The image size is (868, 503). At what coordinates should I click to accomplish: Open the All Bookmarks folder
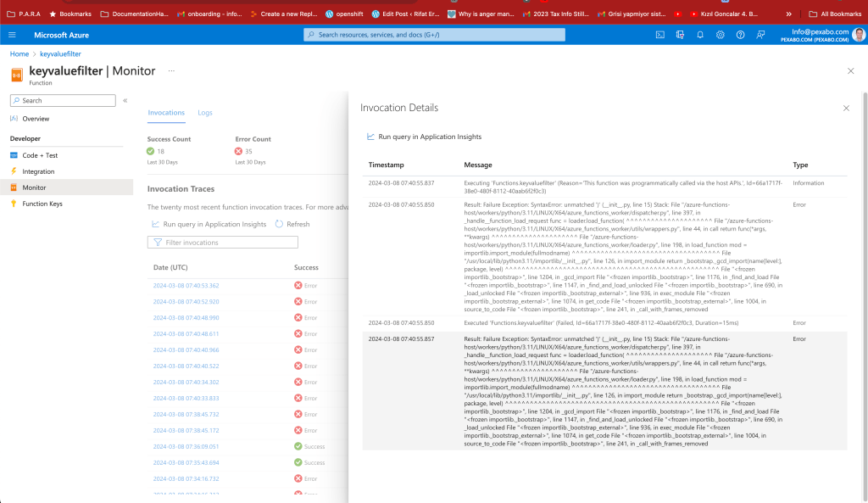[835, 14]
